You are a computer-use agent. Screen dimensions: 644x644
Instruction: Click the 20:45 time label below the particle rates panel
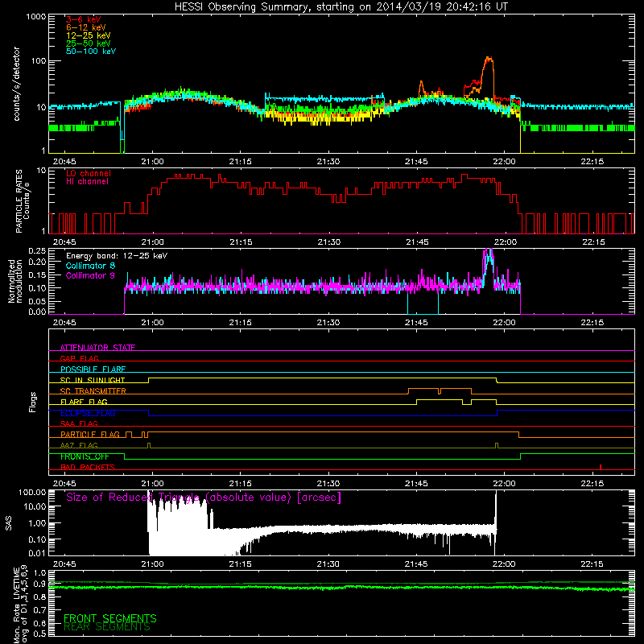point(64,242)
